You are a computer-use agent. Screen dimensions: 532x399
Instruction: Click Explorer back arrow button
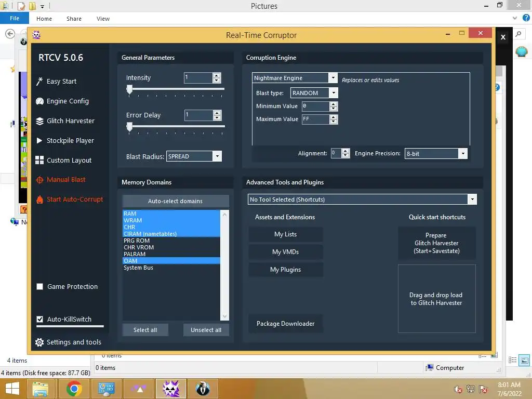point(10,34)
